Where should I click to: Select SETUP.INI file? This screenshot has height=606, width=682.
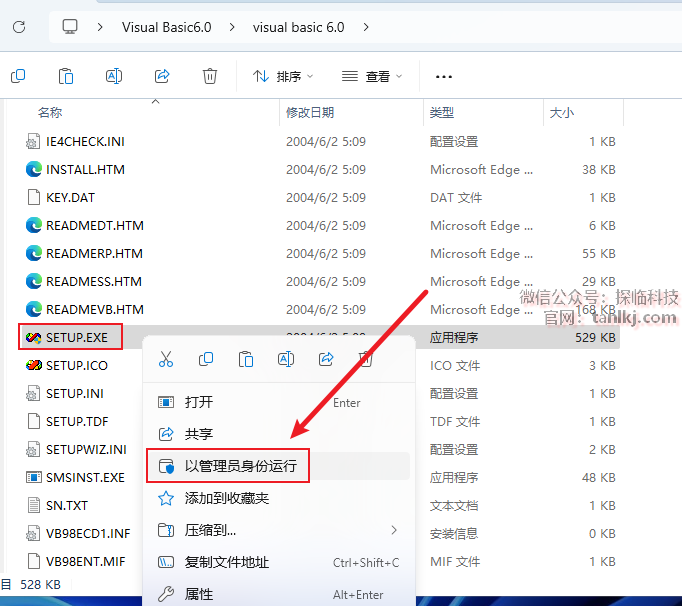click(75, 393)
